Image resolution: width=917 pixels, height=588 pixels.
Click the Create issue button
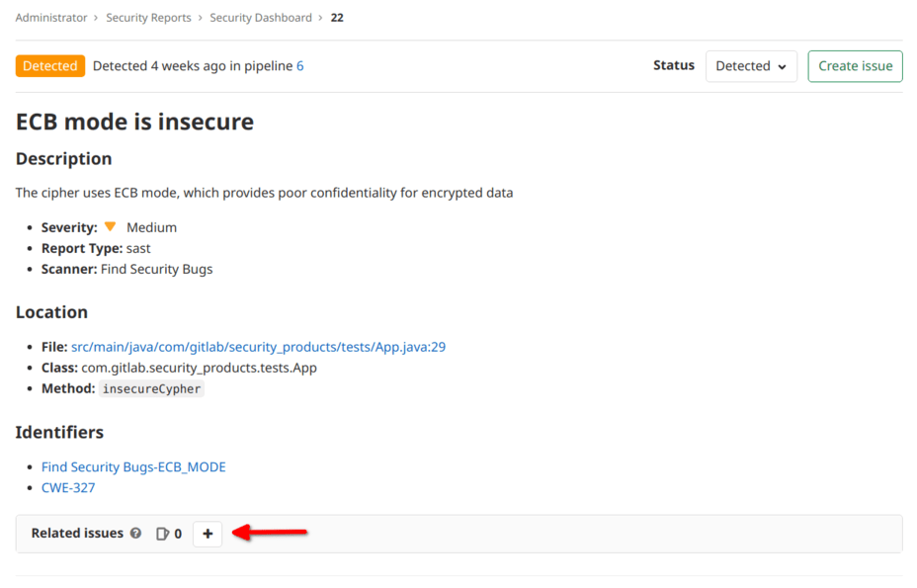(854, 65)
